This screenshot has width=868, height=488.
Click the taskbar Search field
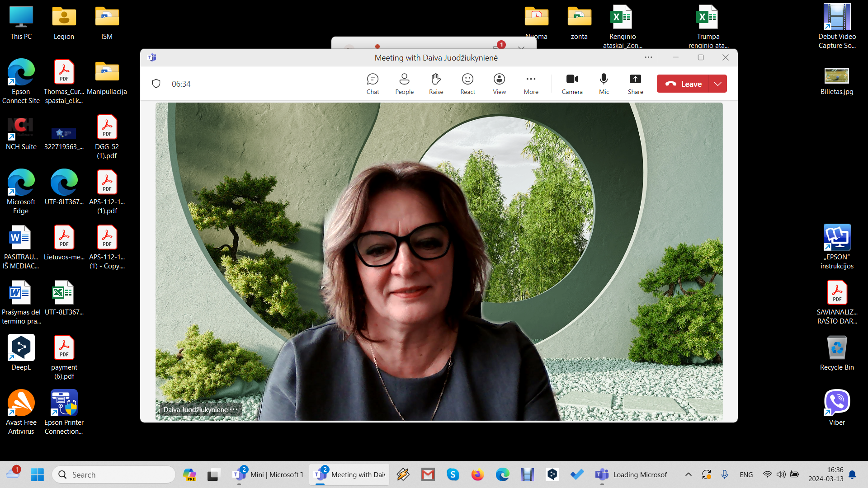[x=114, y=474]
